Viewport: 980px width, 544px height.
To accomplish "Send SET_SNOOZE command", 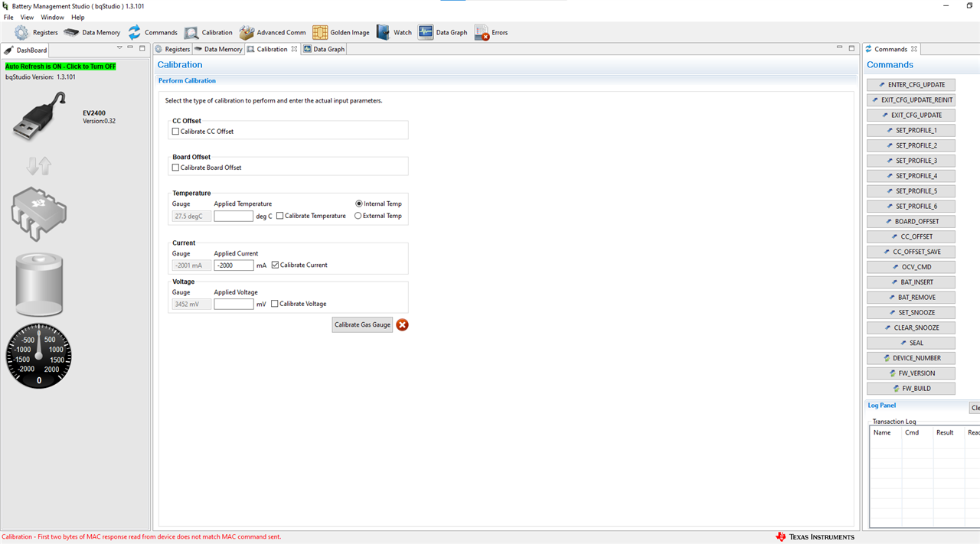I will coord(911,312).
